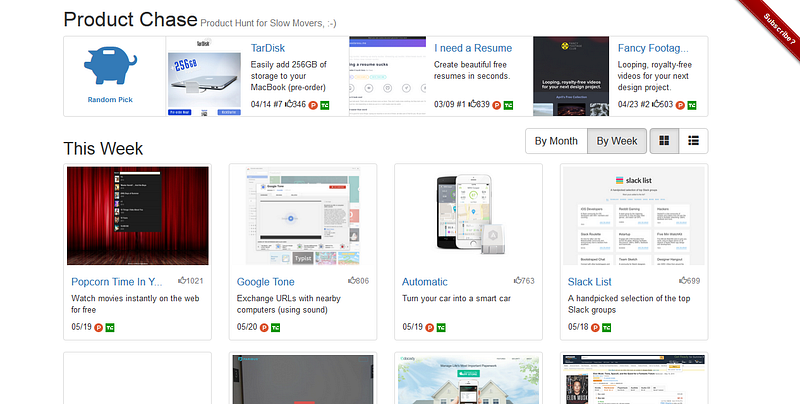Open the Fancy Footag... link
This screenshot has width=800, height=404.
[x=653, y=48]
